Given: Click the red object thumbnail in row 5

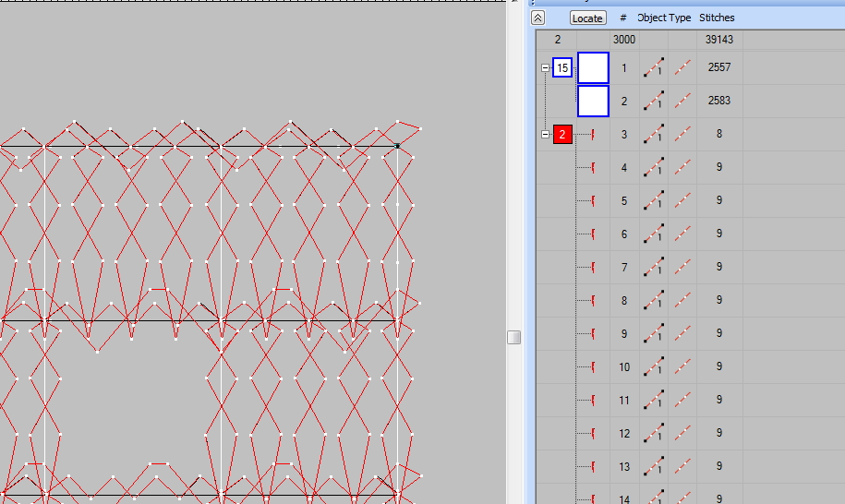Looking at the screenshot, I should (593, 201).
